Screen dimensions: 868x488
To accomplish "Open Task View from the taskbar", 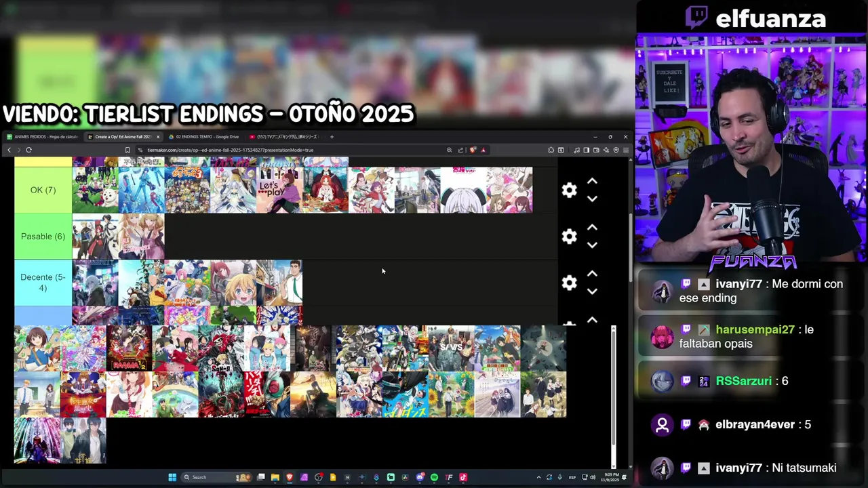I will click(261, 477).
